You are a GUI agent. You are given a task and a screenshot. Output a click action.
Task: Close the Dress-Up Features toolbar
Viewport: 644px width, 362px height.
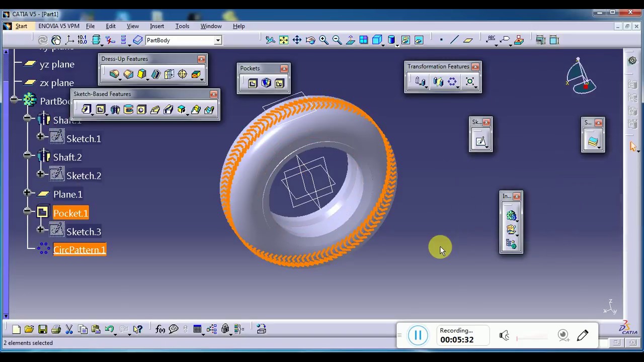201,59
